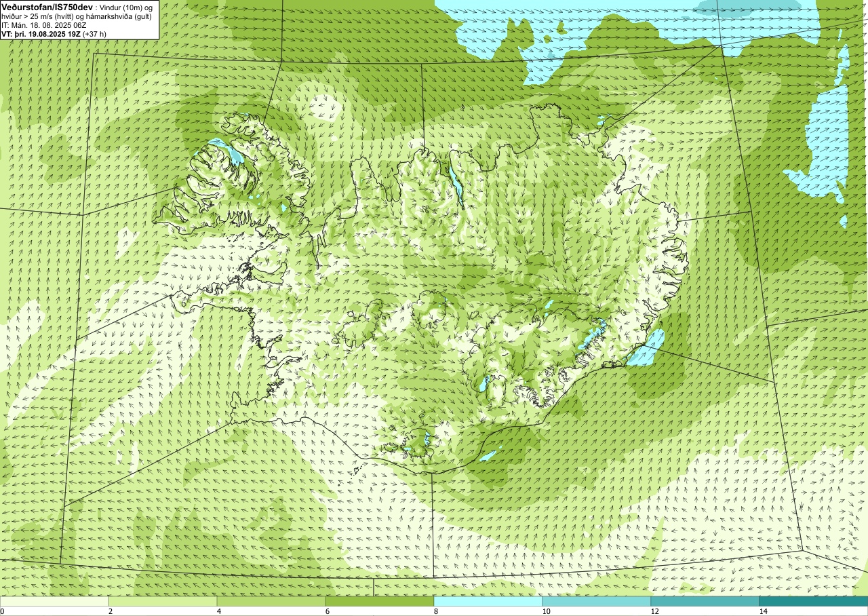Click the legend scale label "2"

pyautogui.click(x=110, y=611)
